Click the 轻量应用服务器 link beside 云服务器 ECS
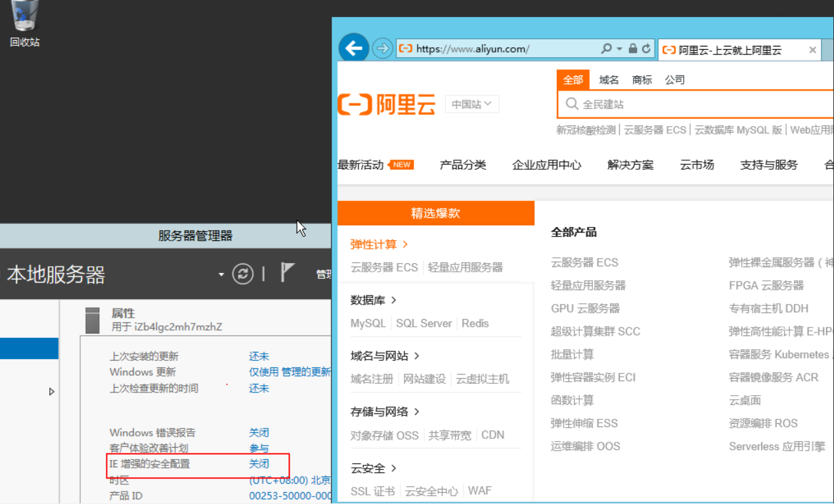The image size is (834, 504). point(465,267)
